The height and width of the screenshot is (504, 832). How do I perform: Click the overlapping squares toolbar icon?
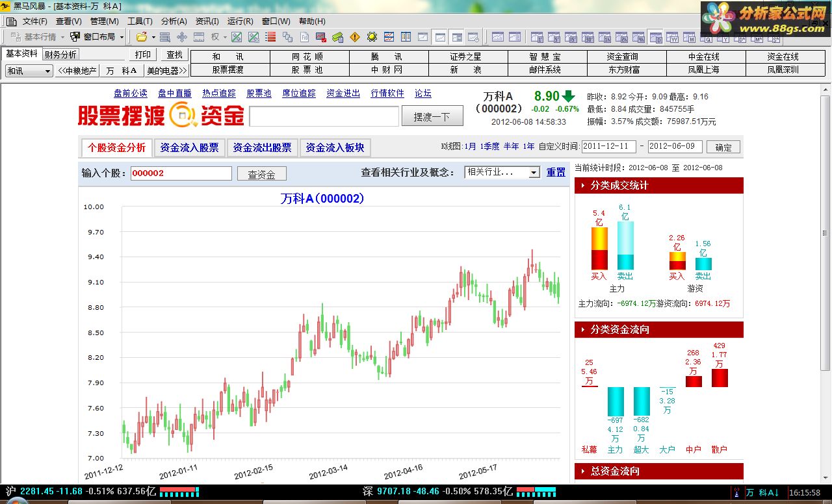coord(287,37)
